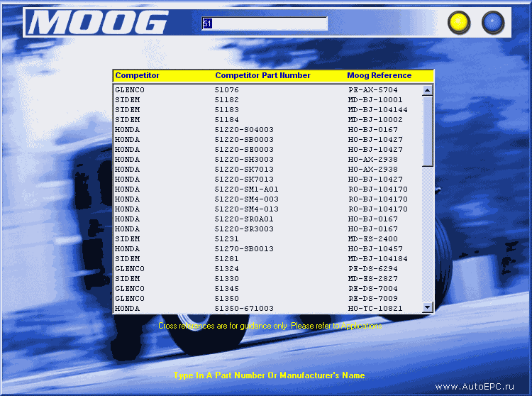Click Moog reference MD-BJ-10001
The height and width of the screenshot is (396, 532).
pyautogui.click(x=375, y=100)
